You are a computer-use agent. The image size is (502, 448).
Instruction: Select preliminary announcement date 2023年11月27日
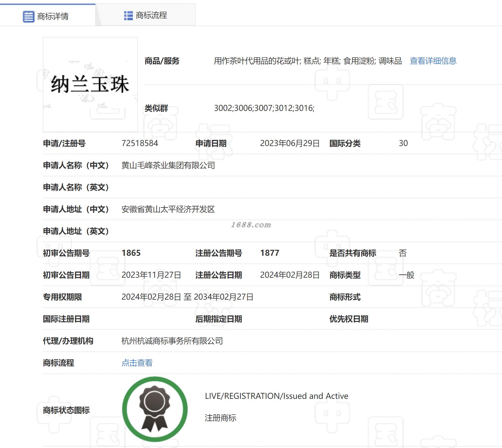pos(151,275)
